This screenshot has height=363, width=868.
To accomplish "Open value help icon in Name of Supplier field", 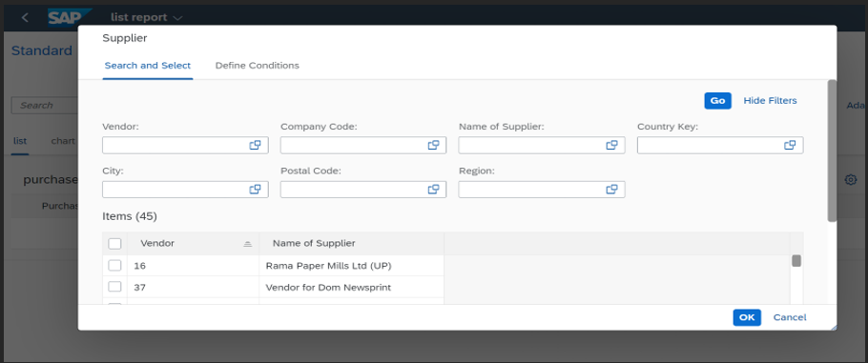I will [611, 145].
